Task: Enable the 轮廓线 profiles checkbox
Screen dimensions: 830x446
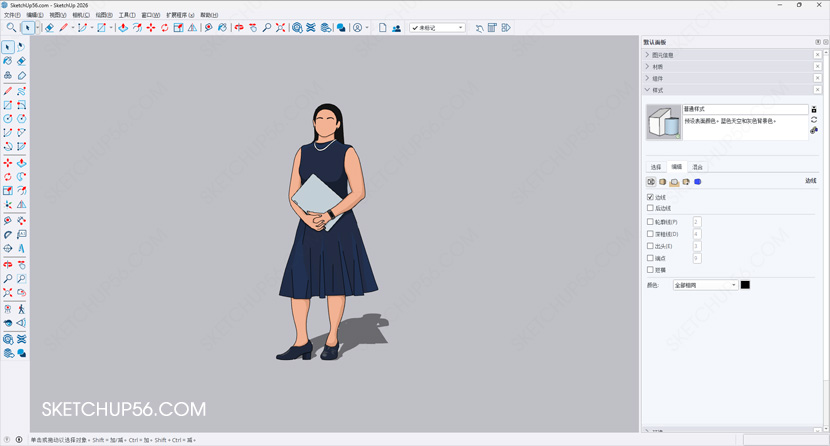Action: [650, 222]
